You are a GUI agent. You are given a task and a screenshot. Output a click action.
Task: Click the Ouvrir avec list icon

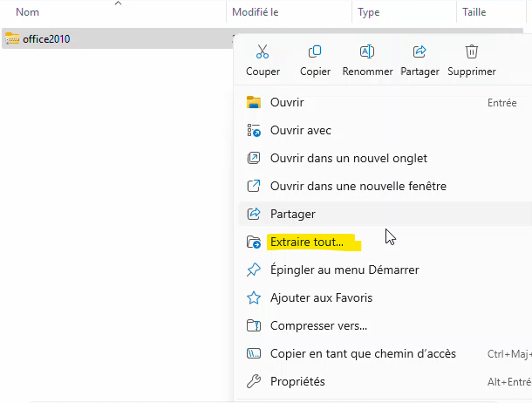pos(254,130)
